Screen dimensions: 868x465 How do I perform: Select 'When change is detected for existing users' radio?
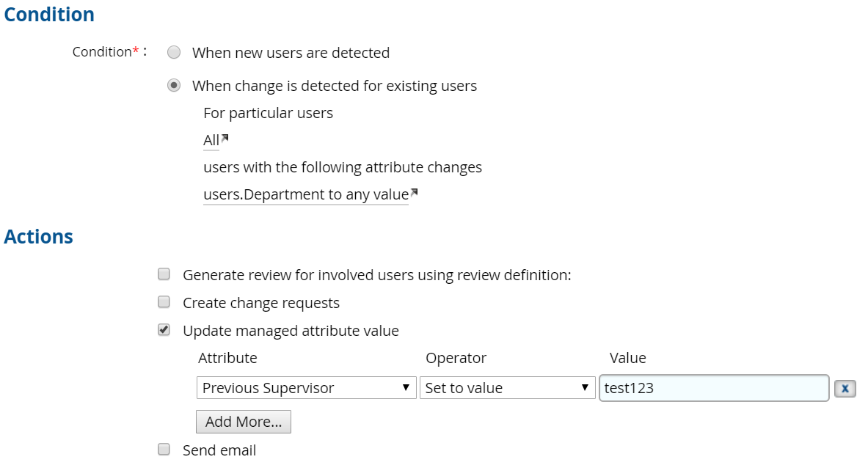click(174, 86)
